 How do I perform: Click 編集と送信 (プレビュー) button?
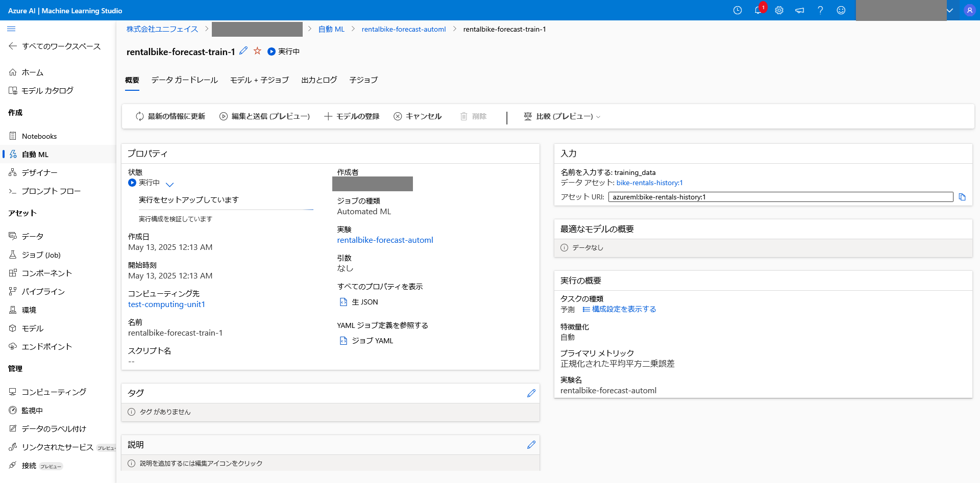pos(265,116)
